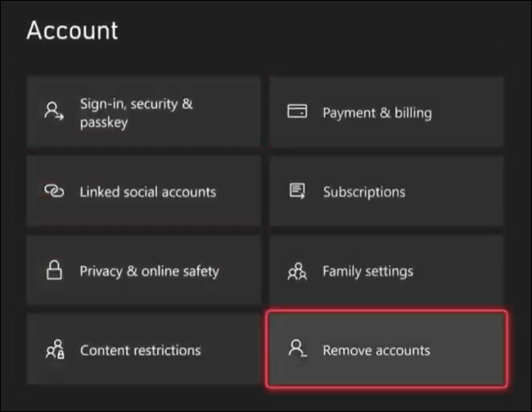This screenshot has height=412, width=532.
Task: Click the Sign-in, security & passkey person icon
Action: pyautogui.click(x=54, y=112)
